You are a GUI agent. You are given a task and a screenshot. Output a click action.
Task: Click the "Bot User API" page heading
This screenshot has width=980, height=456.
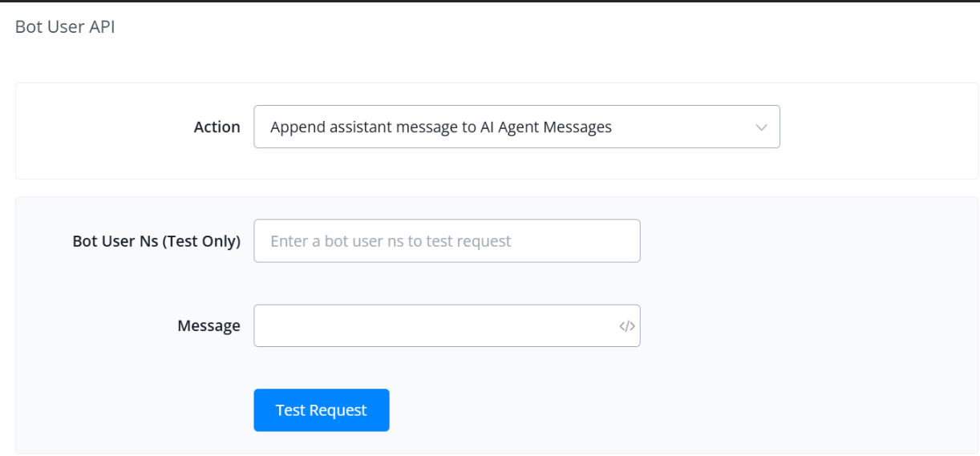[x=65, y=27]
